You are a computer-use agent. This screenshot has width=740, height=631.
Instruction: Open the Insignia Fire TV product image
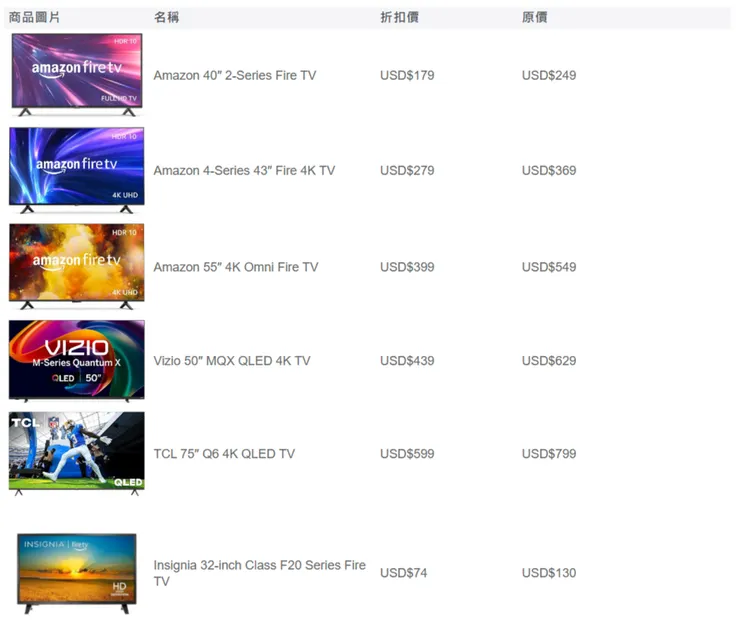click(x=76, y=573)
